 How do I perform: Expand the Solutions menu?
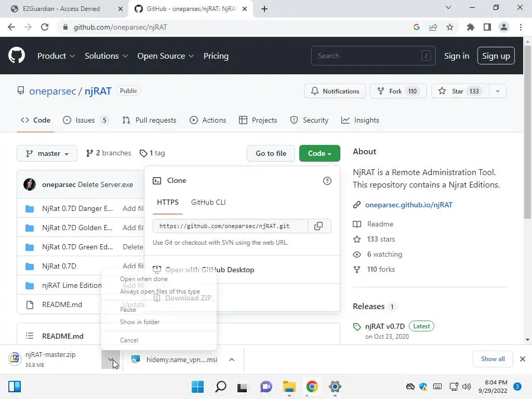pyautogui.click(x=106, y=56)
